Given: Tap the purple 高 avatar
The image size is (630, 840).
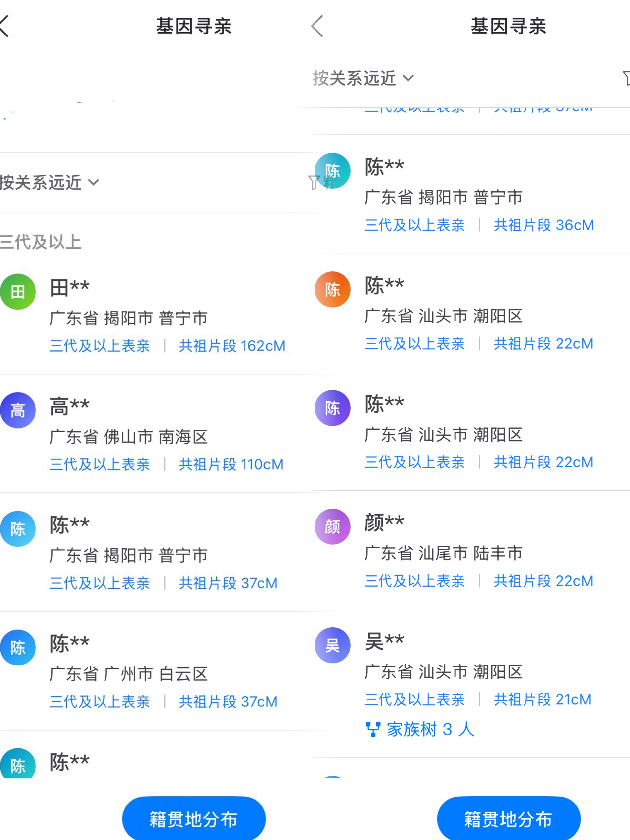Looking at the screenshot, I should (x=18, y=410).
